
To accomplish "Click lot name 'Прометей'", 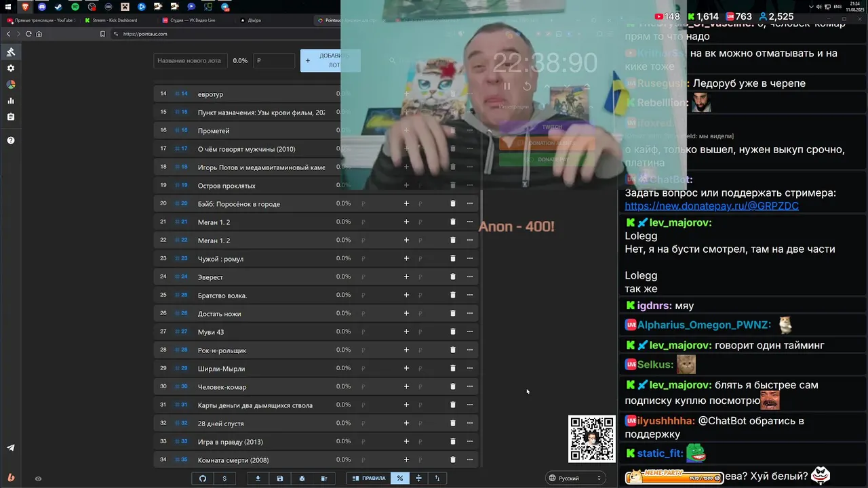I will (x=214, y=130).
